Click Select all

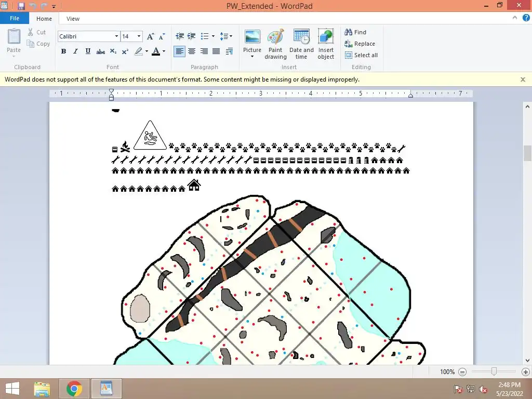point(362,55)
